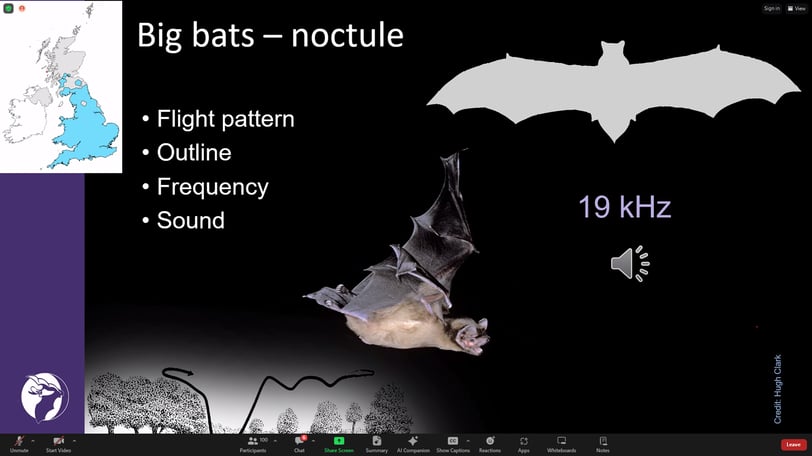Viewport: 812px width, 456px height.
Task: Unmute the microphone in the Zoom toolbar
Action: pyautogui.click(x=19, y=444)
